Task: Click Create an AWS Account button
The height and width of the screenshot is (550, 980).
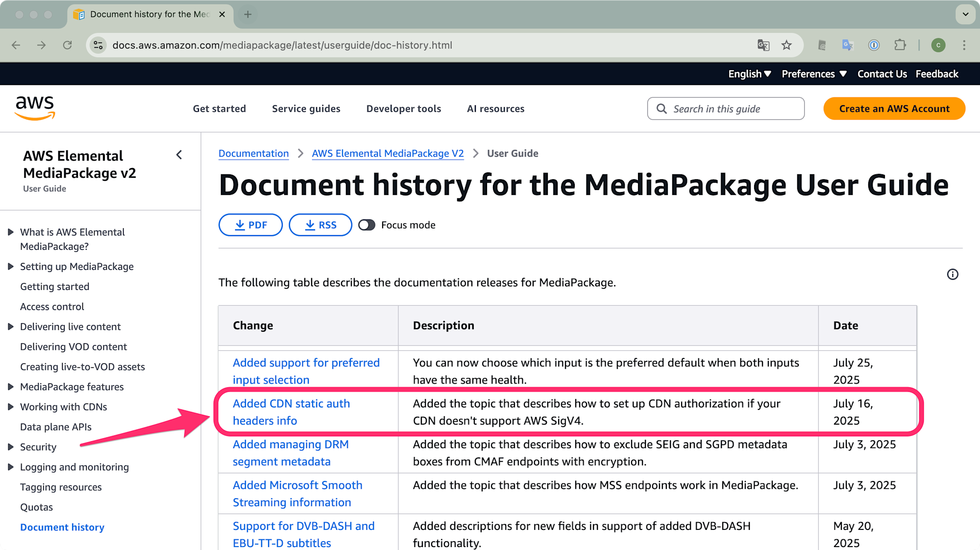Action: 894,109
